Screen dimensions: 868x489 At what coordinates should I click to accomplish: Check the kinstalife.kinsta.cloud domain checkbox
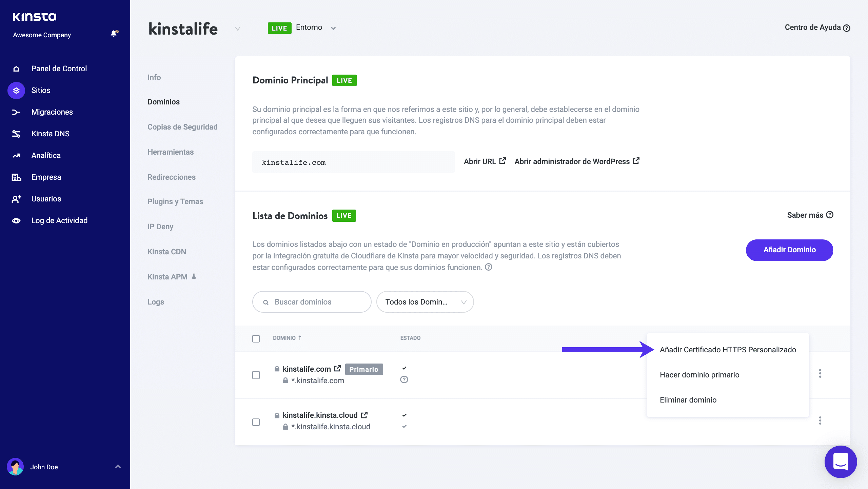[x=256, y=422]
